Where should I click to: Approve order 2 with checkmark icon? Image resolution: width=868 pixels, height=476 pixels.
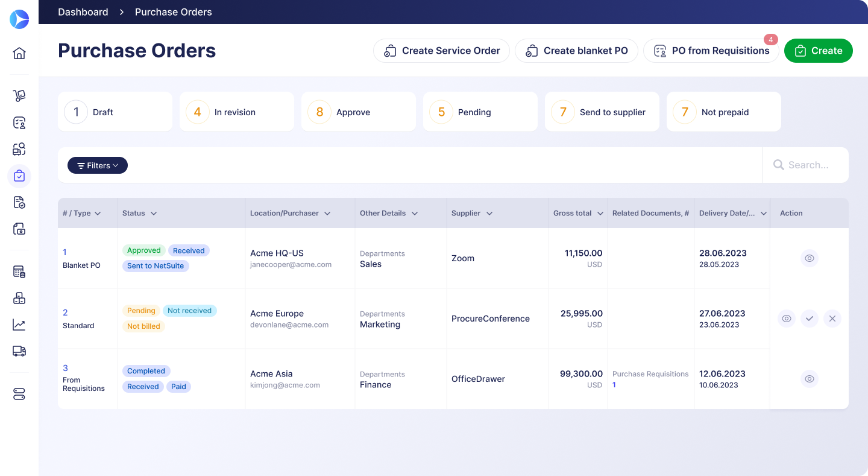tap(809, 319)
